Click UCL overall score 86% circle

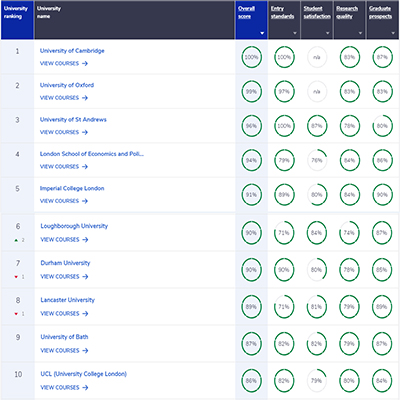click(x=251, y=381)
